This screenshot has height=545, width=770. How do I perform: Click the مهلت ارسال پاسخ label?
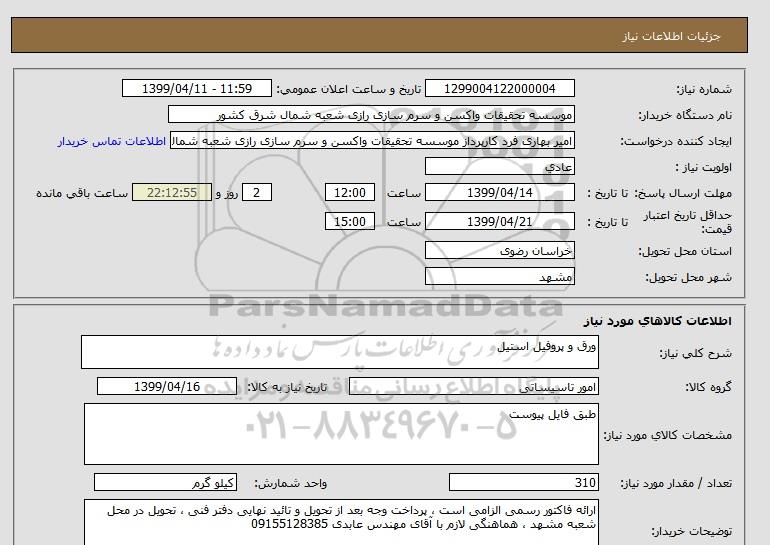point(683,193)
